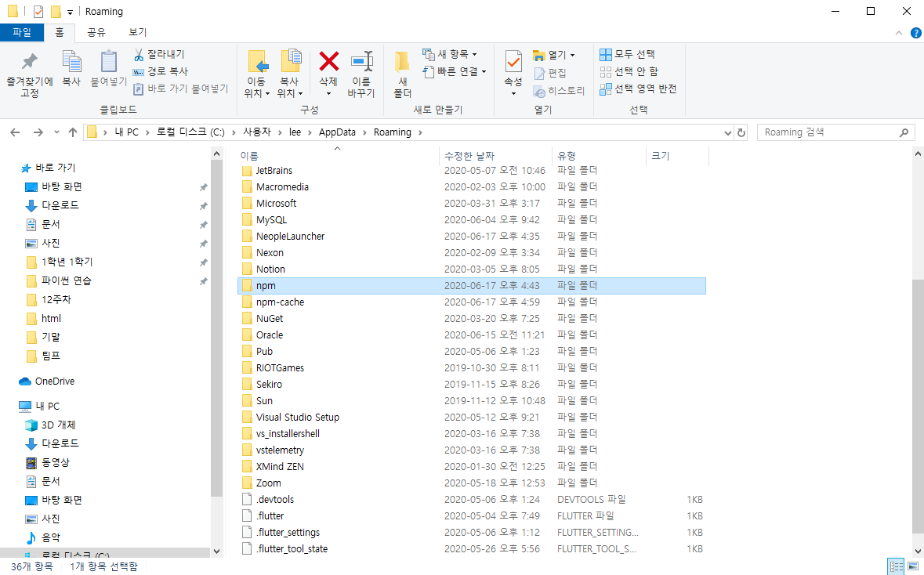
Task: Select the RIOTGames folder
Action: pyautogui.click(x=472, y=367)
